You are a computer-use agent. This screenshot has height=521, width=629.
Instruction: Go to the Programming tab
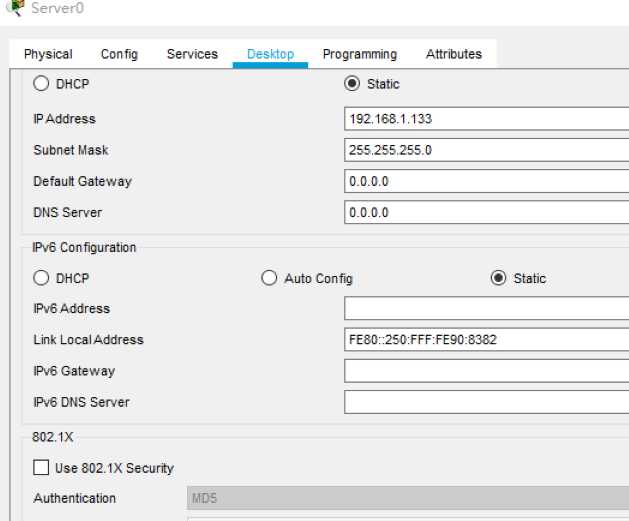(360, 54)
